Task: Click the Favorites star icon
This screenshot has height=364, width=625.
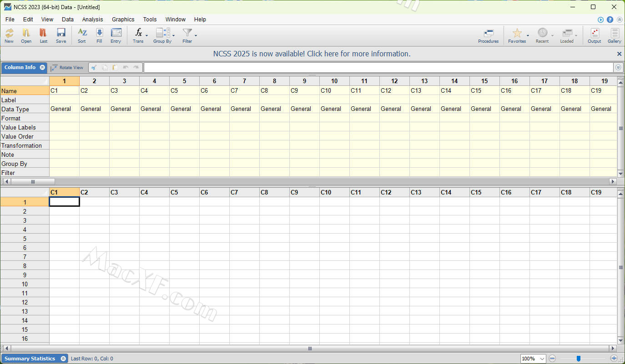Action: [517, 35]
